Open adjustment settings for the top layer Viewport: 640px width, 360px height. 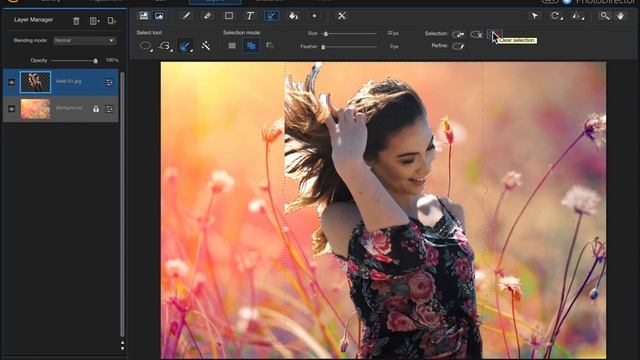(x=109, y=82)
